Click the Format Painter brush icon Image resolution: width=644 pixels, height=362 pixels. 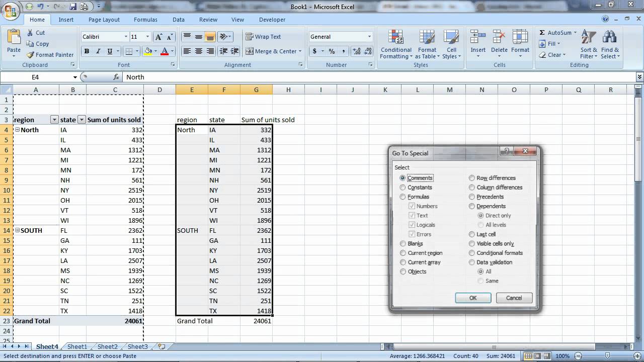coord(30,55)
